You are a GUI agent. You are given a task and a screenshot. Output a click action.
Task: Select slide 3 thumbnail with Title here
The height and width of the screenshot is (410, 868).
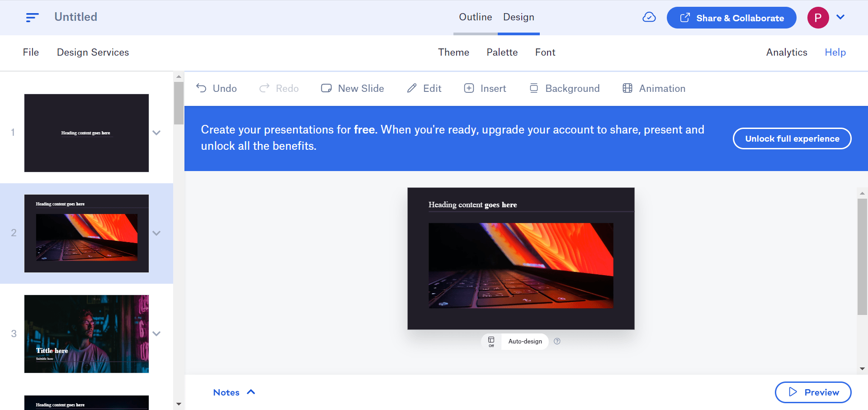point(86,334)
